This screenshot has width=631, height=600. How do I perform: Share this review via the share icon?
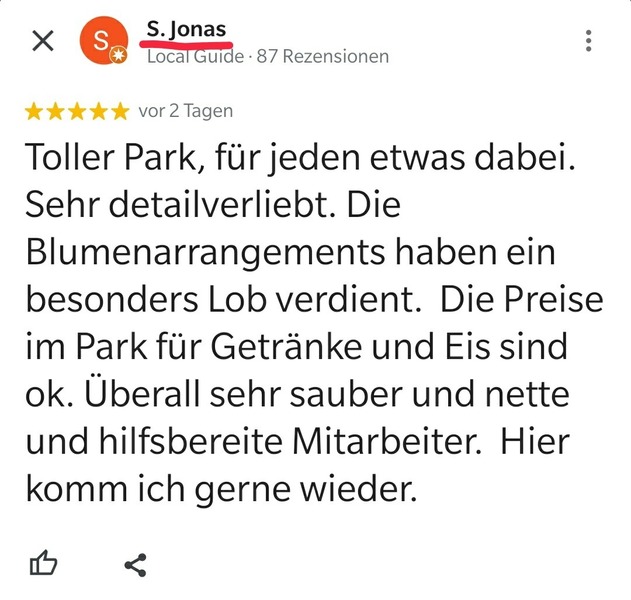[x=135, y=565]
